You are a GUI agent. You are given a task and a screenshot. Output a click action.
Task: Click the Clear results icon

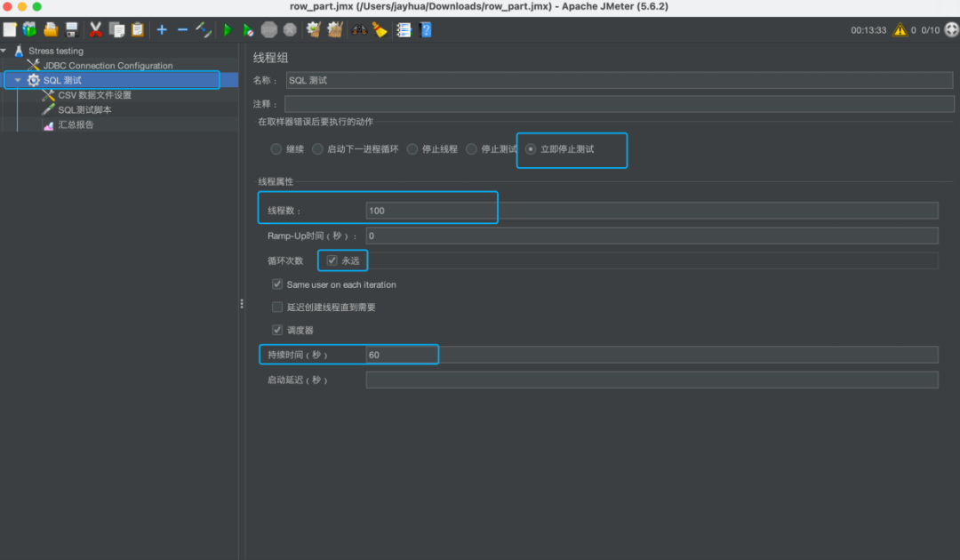[x=314, y=29]
